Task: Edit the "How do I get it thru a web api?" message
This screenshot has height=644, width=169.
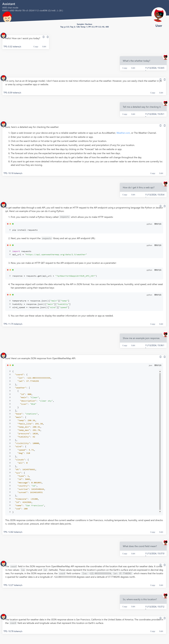Action: [133, 195]
